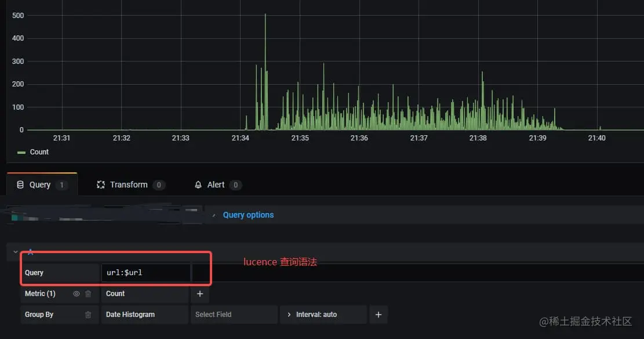Click inside the url:$url query input field

(x=145, y=272)
